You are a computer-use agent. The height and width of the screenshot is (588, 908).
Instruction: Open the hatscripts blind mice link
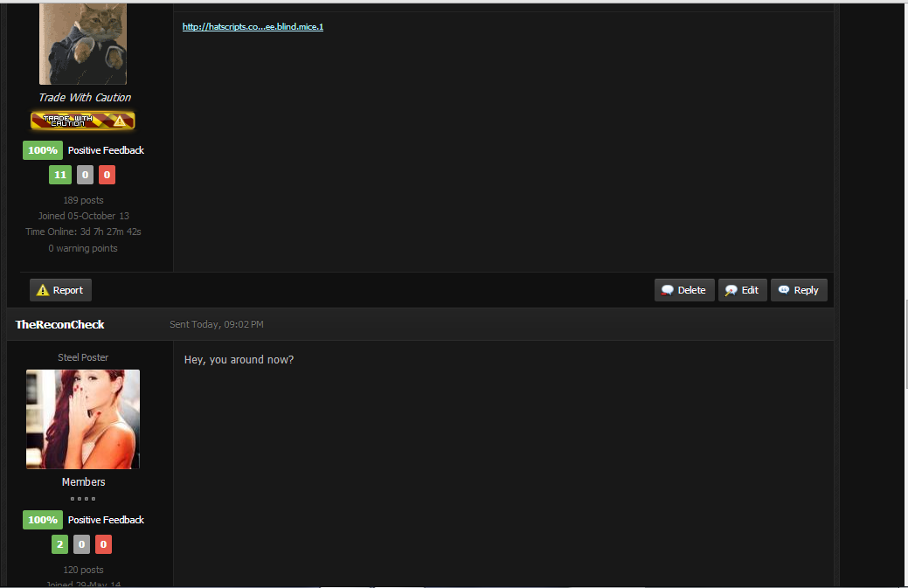coord(253,26)
